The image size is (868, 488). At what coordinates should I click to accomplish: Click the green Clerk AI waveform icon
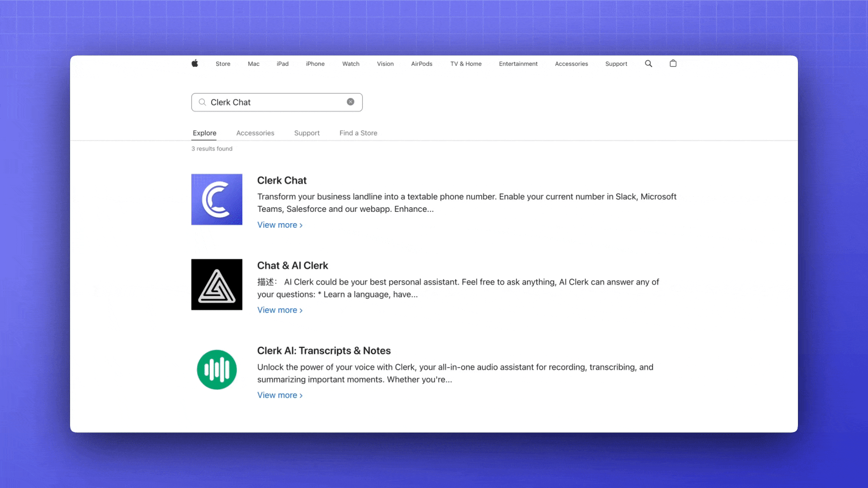click(217, 370)
